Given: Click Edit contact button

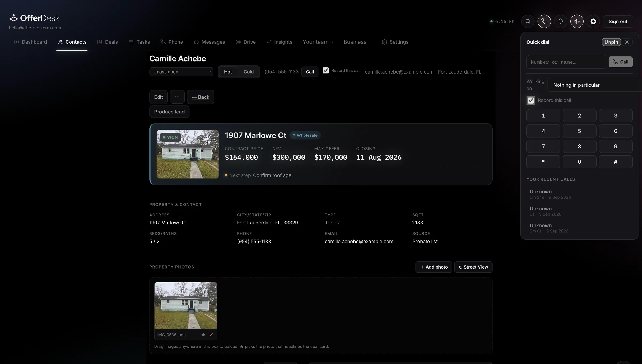Looking at the screenshot, I should [x=158, y=97].
